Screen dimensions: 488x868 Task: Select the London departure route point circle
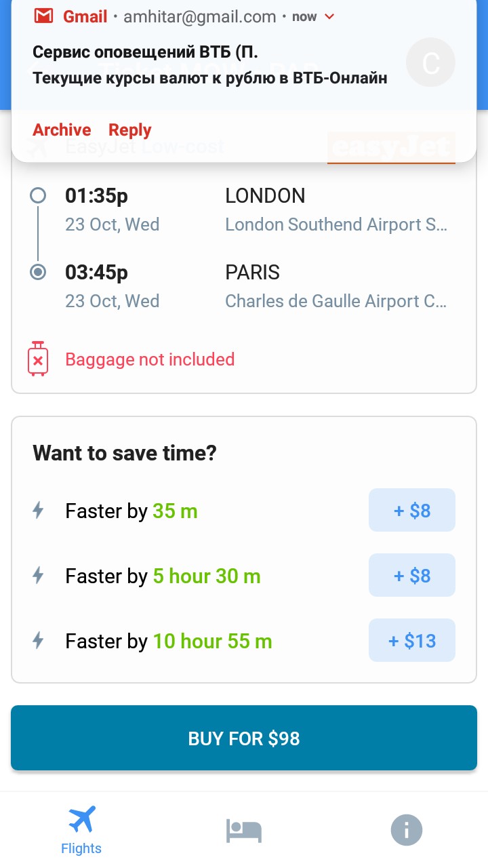click(39, 196)
